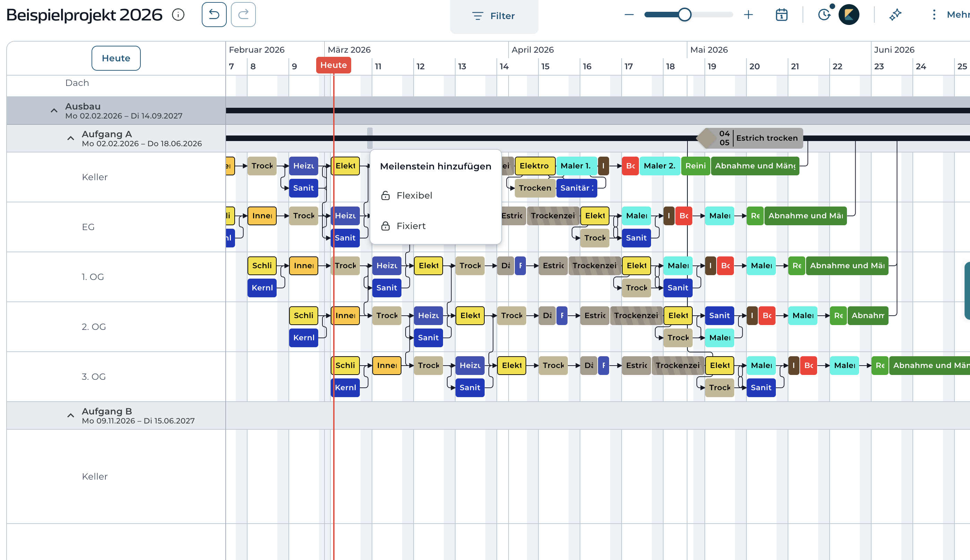This screenshot has height=560, width=970.
Task: Click the red Heute timeline marker
Action: pos(334,65)
